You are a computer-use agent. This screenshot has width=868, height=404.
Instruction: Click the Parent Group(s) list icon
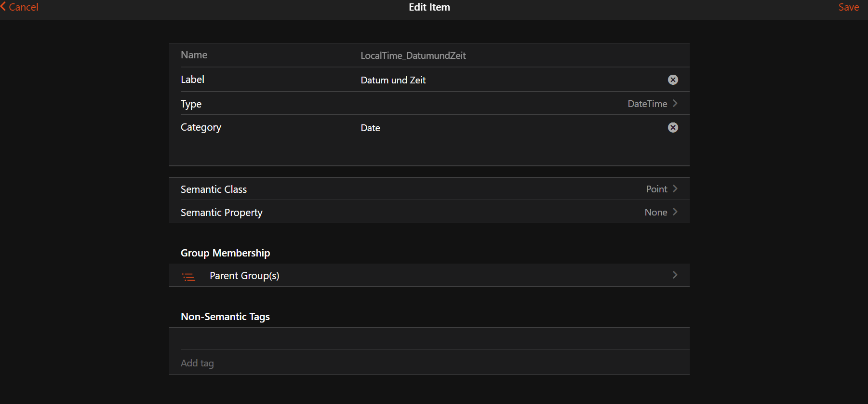tap(188, 276)
